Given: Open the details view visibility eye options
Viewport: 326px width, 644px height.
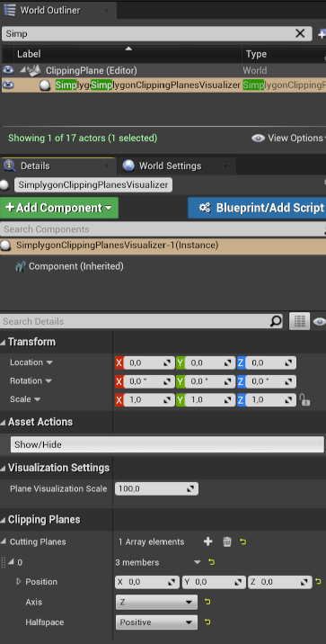Looking at the screenshot, I should tap(319, 322).
